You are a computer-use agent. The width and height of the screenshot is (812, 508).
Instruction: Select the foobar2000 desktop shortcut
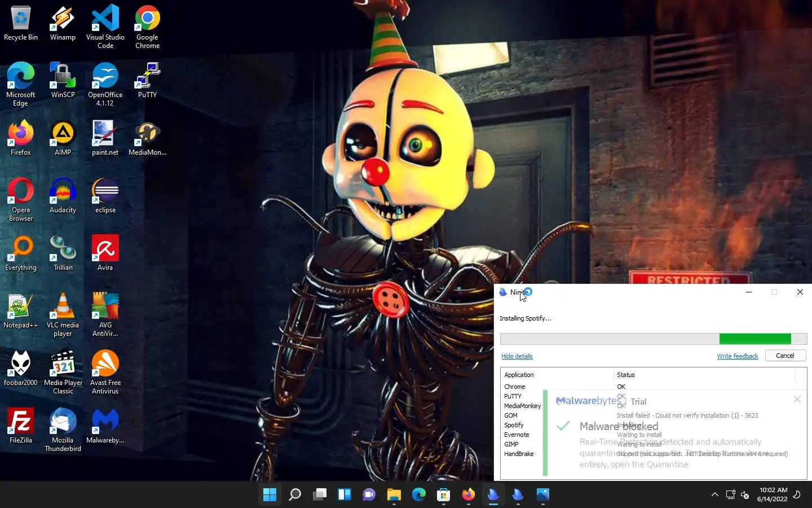click(x=21, y=369)
